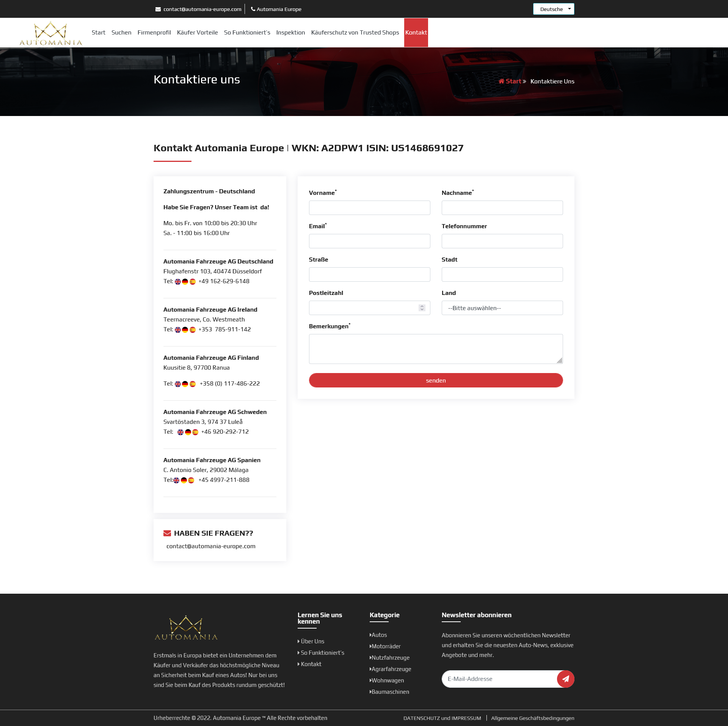The height and width of the screenshot is (726, 728).
Task: Click the contact email in the top bar
Action: coord(202,9)
